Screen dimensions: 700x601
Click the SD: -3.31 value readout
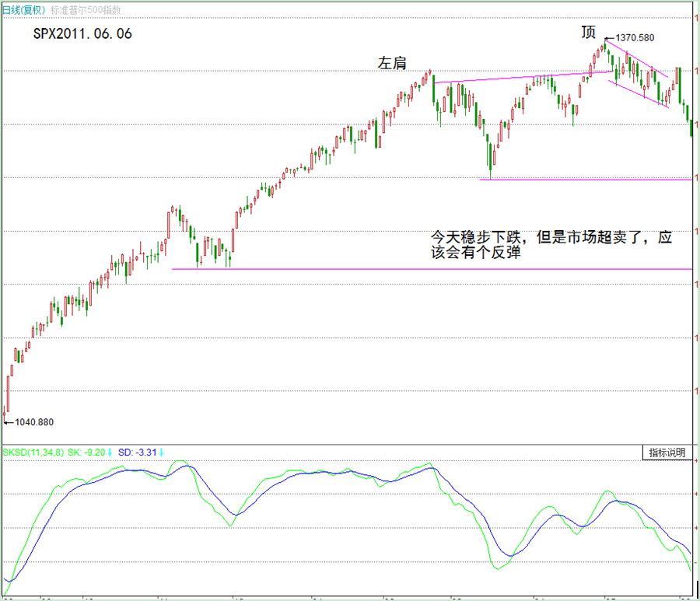[x=138, y=452]
